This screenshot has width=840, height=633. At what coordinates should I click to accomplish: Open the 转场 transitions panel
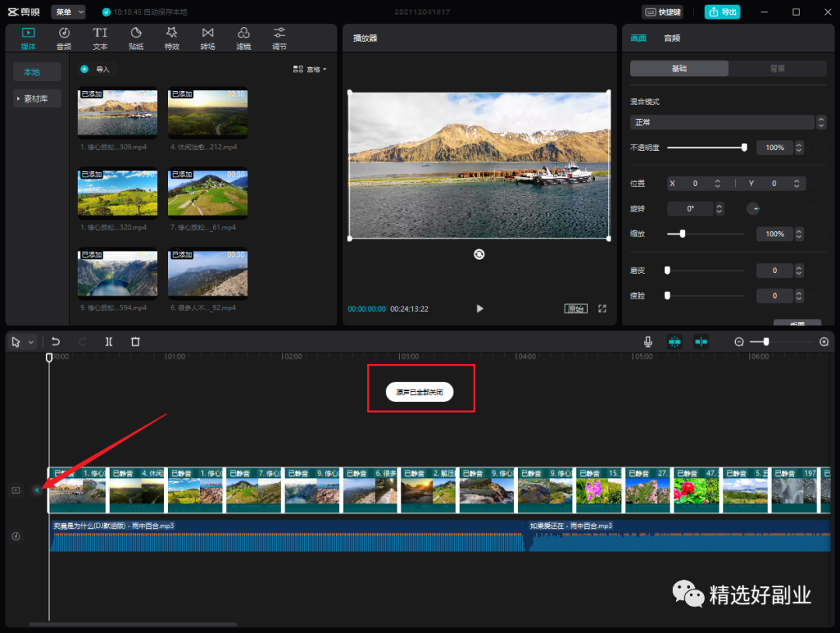(x=208, y=37)
